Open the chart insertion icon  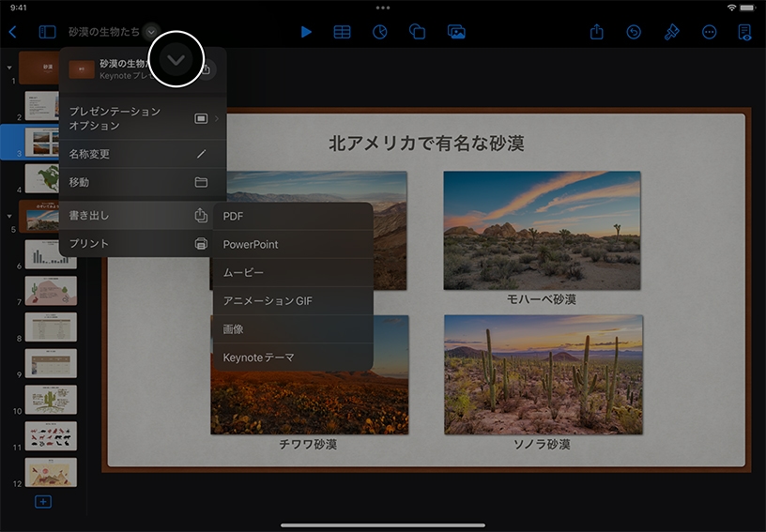coord(380,32)
